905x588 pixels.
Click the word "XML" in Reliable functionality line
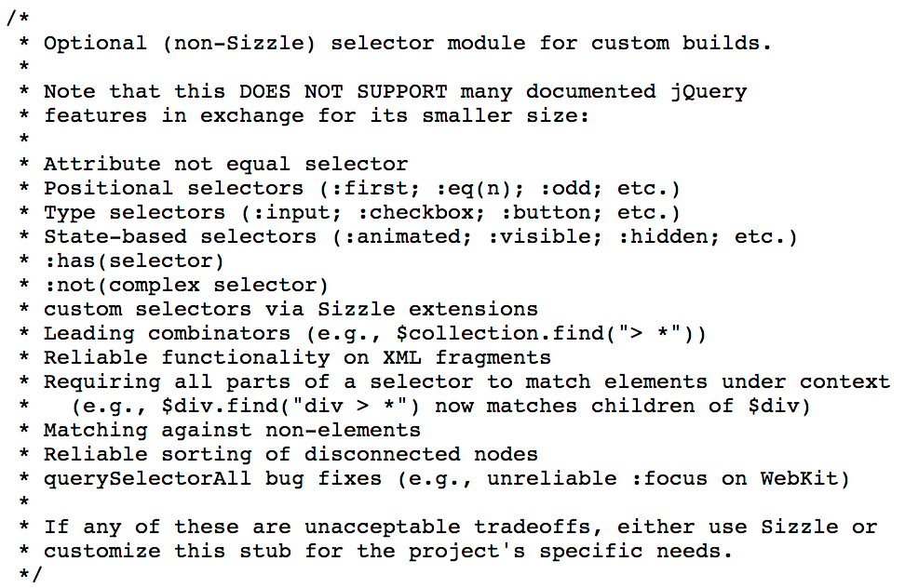click(401, 357)
